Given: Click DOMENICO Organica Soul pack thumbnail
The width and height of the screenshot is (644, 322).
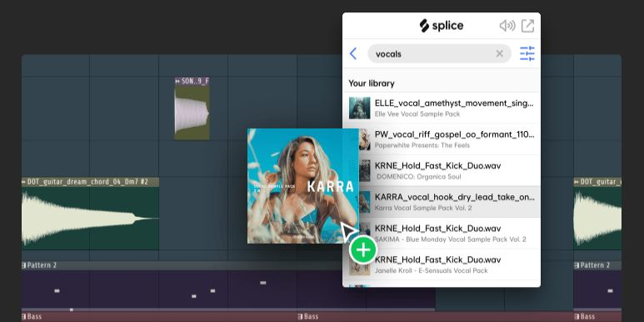Looking at the screenshot, I should tap(365, 171).
